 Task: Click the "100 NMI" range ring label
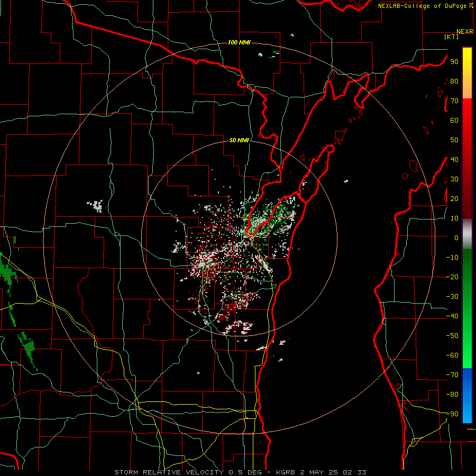239,42
